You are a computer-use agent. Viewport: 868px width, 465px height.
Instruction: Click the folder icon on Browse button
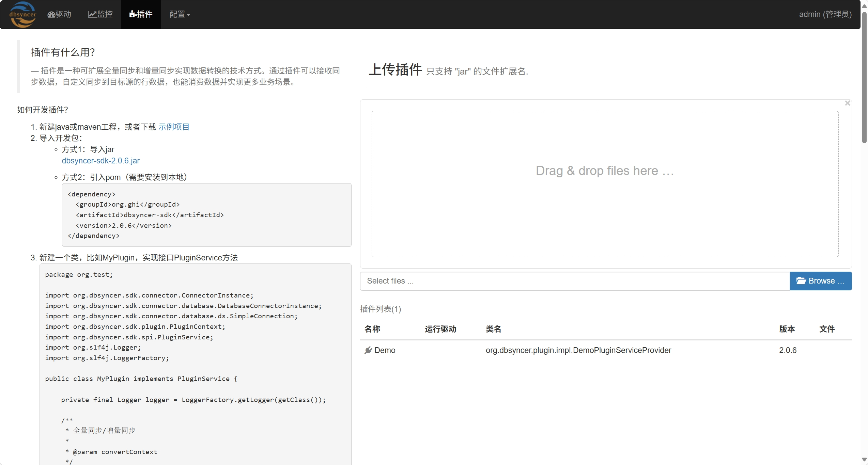click(x=801, y=281)
